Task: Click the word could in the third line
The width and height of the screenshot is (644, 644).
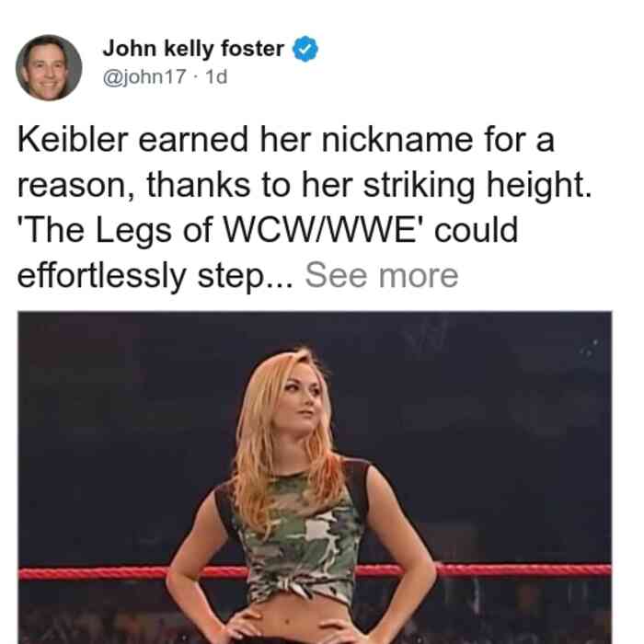Action: click(476, 230)
